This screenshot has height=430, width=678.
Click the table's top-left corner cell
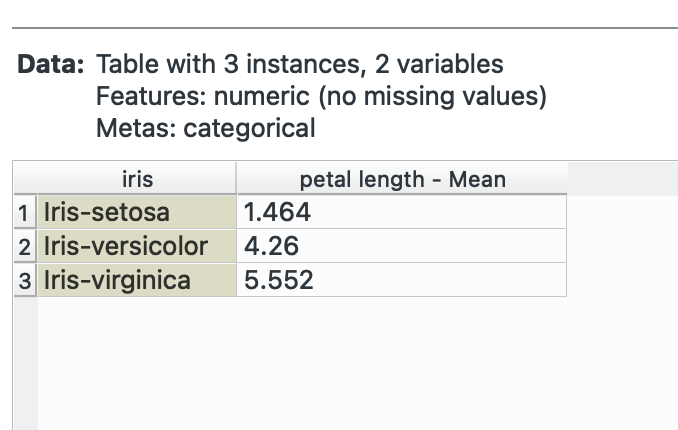point(24,180)
